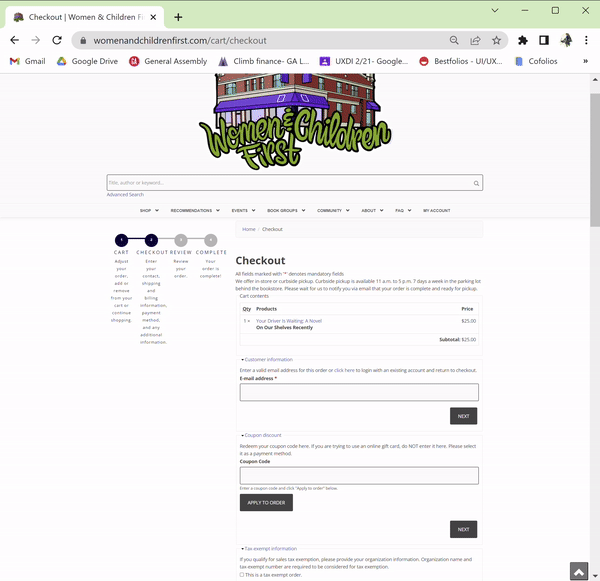Focus the E-mail address field
Screen dimensions: 600x581
359,392
